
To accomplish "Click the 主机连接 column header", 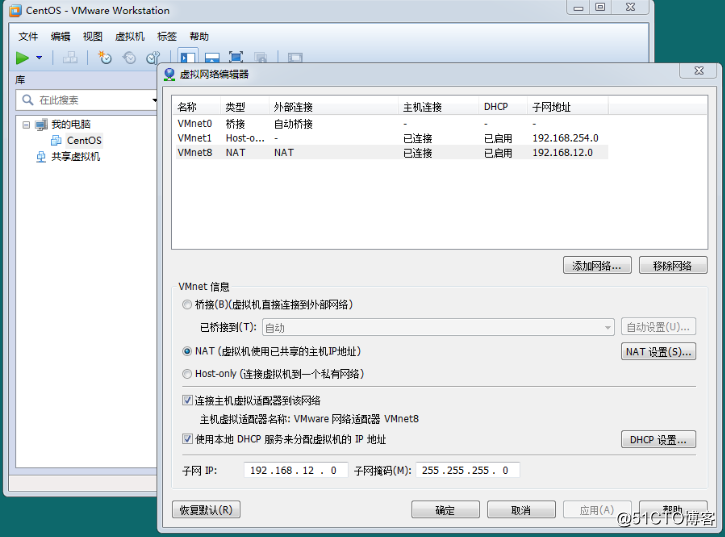I will click(x=438, y=107).
